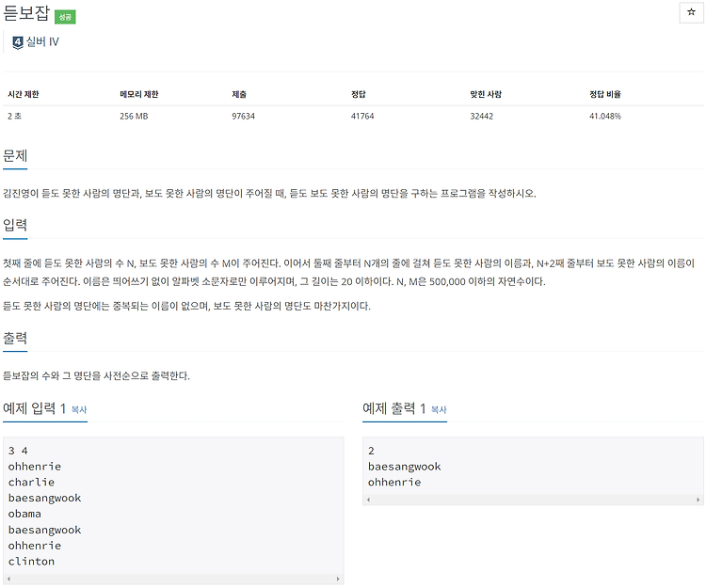Viewport: 706px width, 588px height.
Task: Click the 출력 section heading
Action: tap(15, 338)
